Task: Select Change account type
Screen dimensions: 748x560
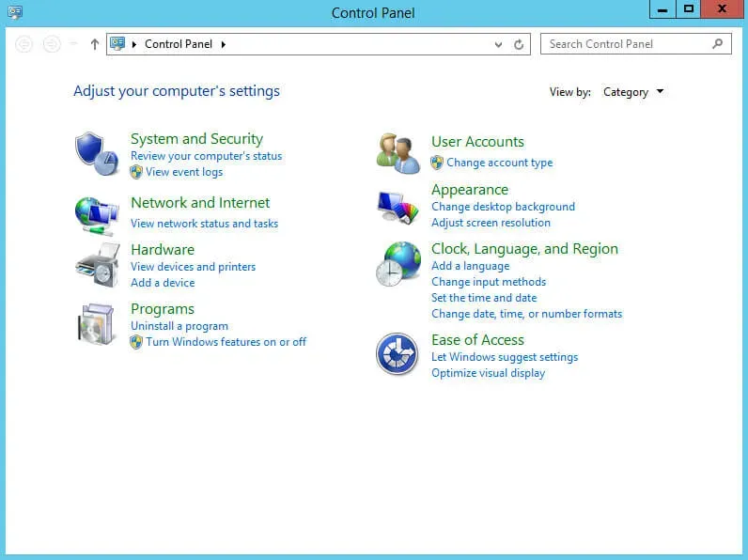Action: click(x=500, y=163)
